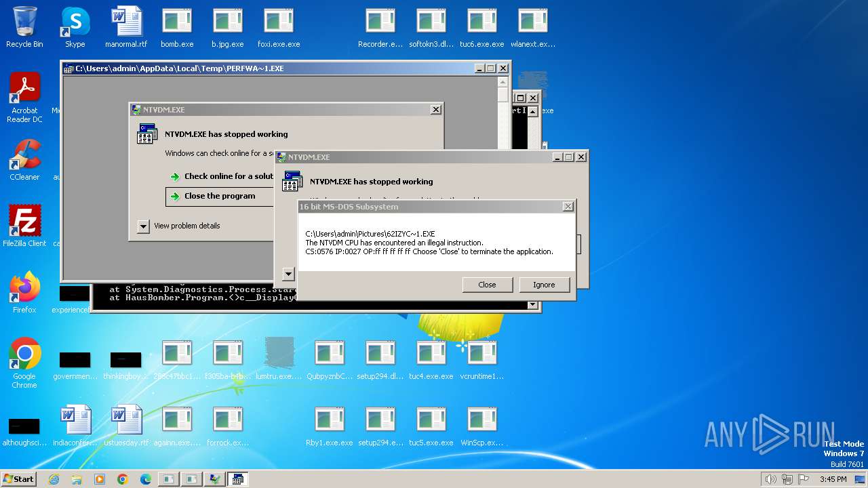Viewport: 868px width, 488px height.
Task: Select the QubpyznbC... desktop file
Action: coord(330,359)
